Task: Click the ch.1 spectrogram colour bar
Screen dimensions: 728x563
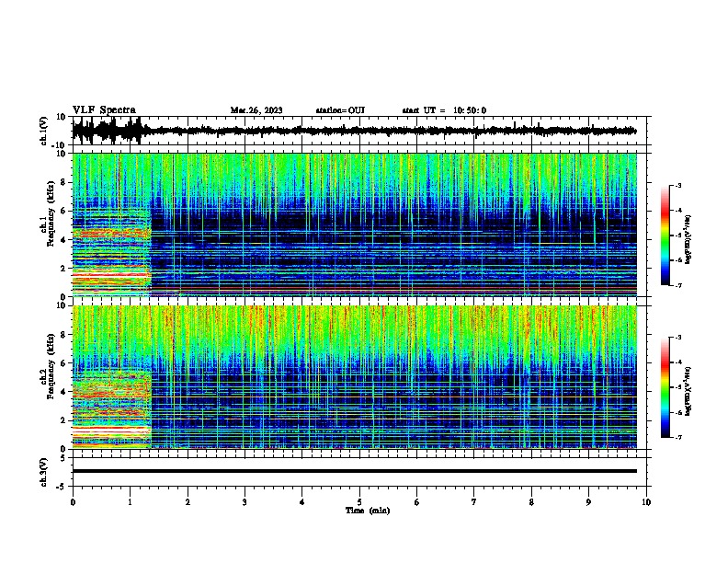Action: pyautogui.click(x=665, y=236)
